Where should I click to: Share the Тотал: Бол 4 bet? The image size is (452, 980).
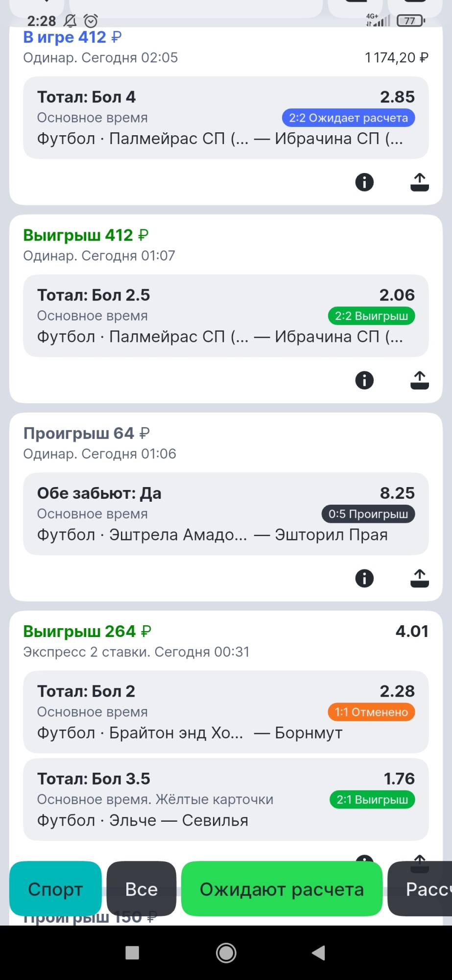pyautogui.click(x=419, y=182)
